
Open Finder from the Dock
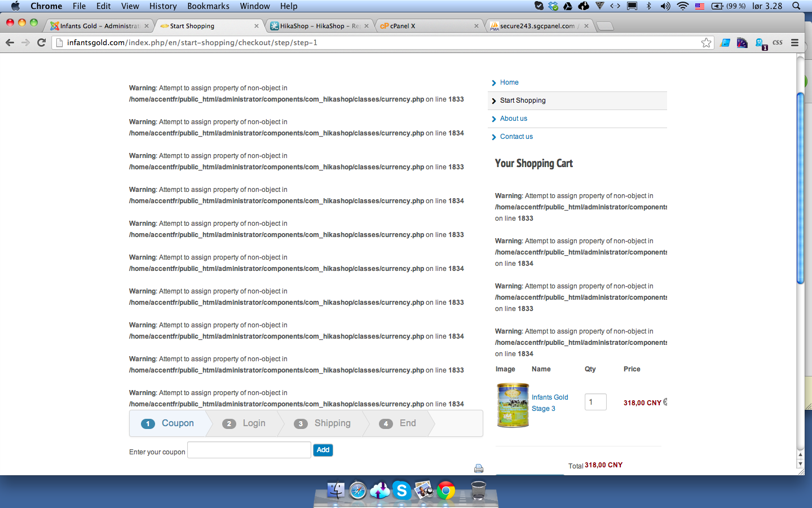pyautogui.click(x=336, y=490)
